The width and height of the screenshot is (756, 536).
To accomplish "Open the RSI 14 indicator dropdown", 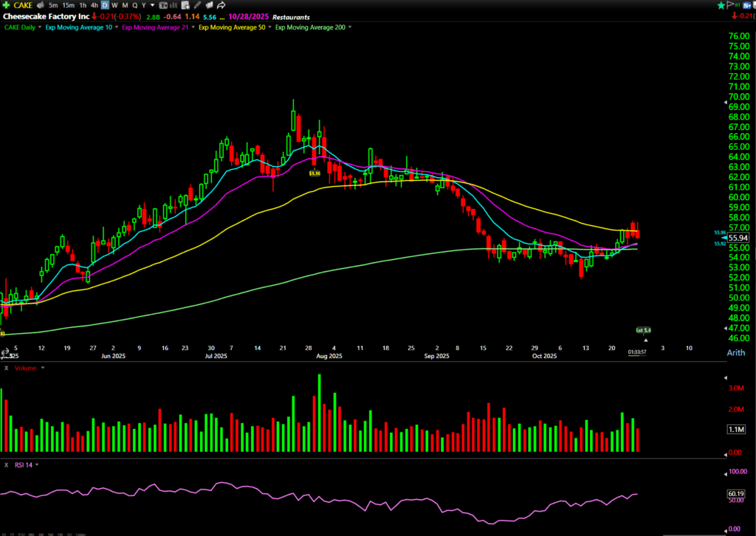I will (x=37, y=465).
